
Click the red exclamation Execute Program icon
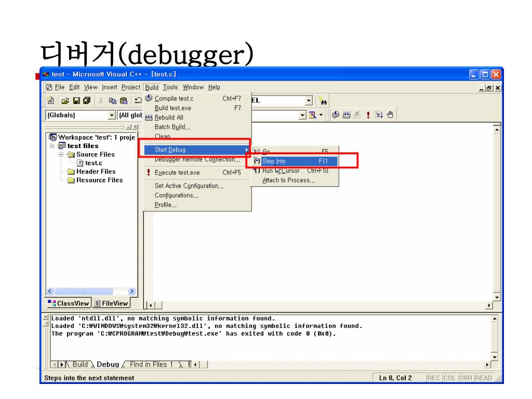(x=368, y=115)
